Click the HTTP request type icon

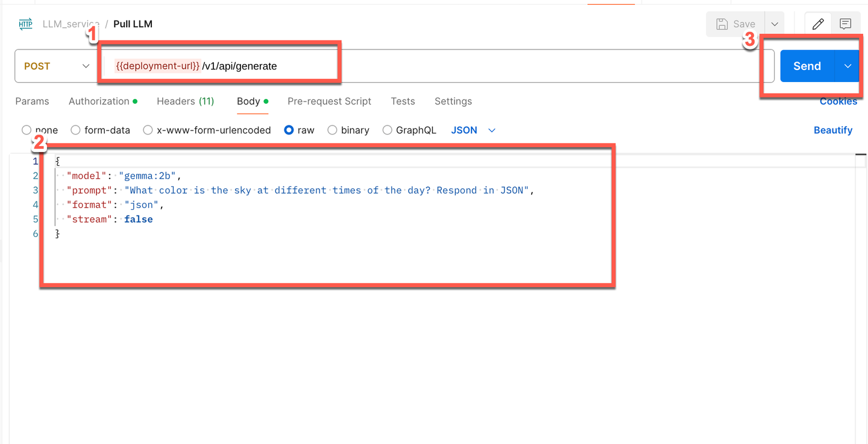point(25,24)
